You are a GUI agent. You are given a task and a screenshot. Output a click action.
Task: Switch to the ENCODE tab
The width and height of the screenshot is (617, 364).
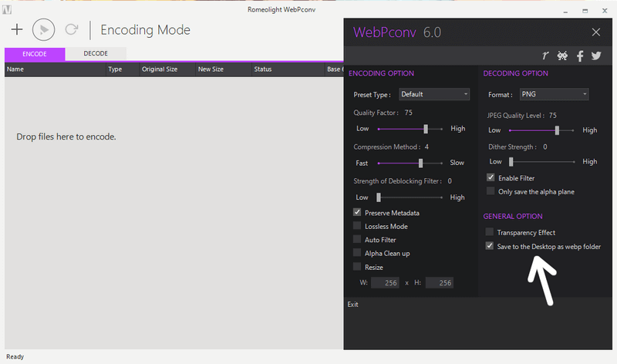[35, 54]
